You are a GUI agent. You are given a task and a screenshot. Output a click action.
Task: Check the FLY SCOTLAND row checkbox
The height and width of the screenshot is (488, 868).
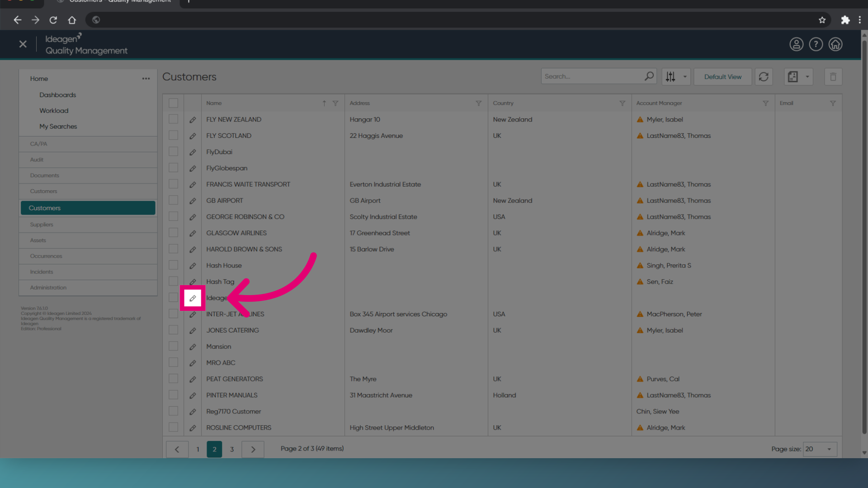click(173, 135)
